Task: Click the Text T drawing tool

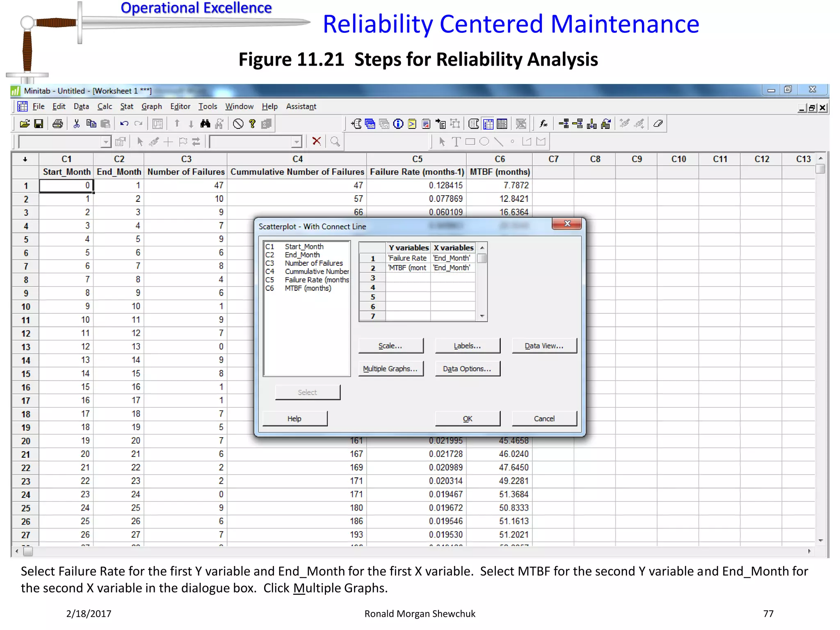Action: coord(456,142)
